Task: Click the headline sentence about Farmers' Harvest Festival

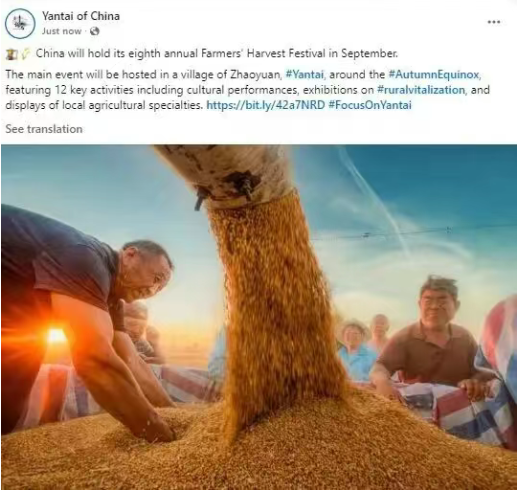Action: (x=217, y=53)
